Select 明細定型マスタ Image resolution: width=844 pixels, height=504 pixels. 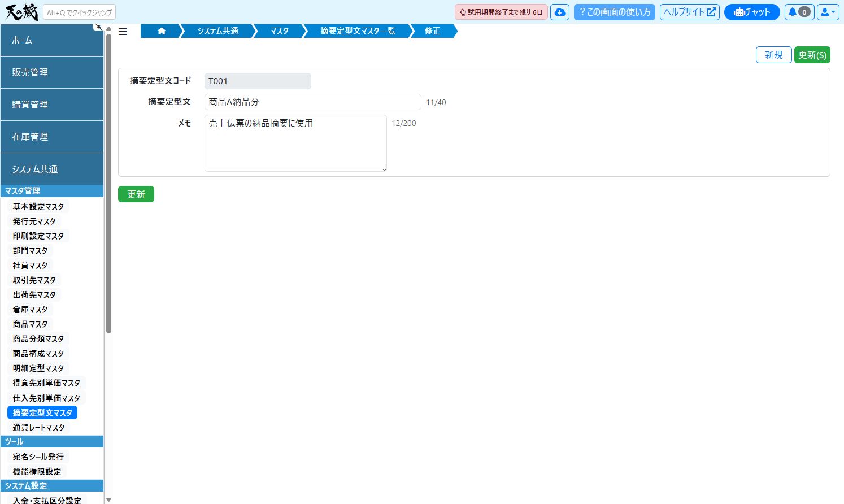38,368
